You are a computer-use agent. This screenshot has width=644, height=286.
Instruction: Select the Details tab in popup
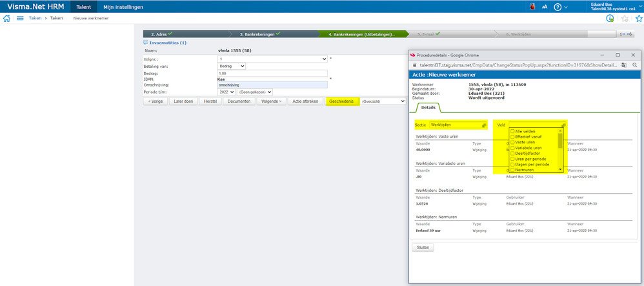coord(428,107)
